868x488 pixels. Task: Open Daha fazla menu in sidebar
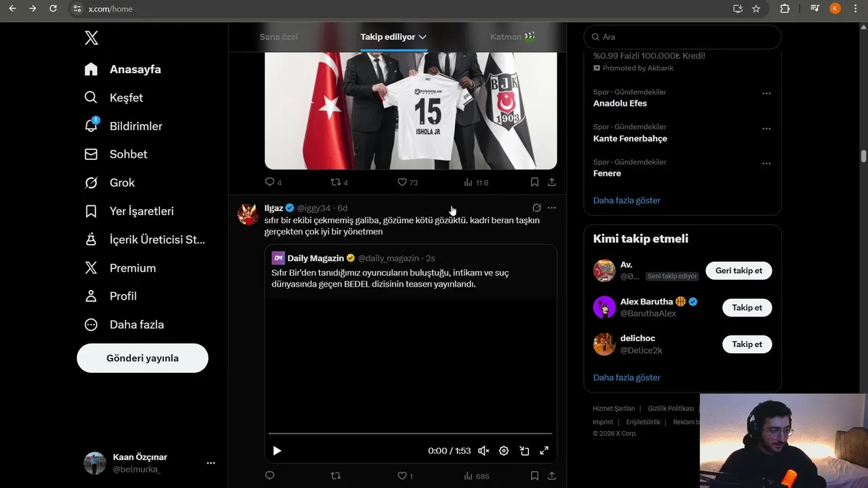[x=124, y=325]
